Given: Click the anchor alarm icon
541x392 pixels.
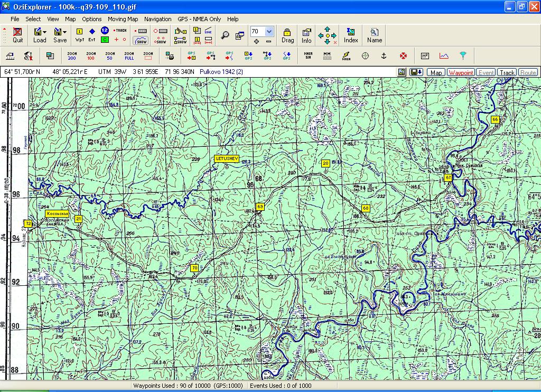Looking at the screenshot, I should tap(384, 55).
